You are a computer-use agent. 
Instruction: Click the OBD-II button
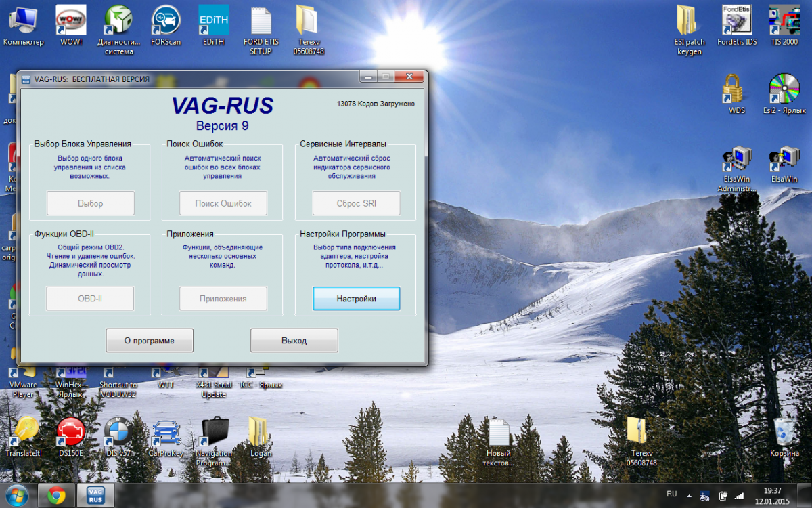click(90, 299)
